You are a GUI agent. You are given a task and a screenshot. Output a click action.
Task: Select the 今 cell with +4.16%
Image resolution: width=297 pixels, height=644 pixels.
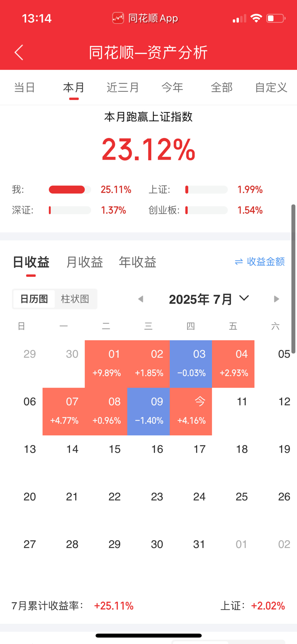[x=191, y=412]
